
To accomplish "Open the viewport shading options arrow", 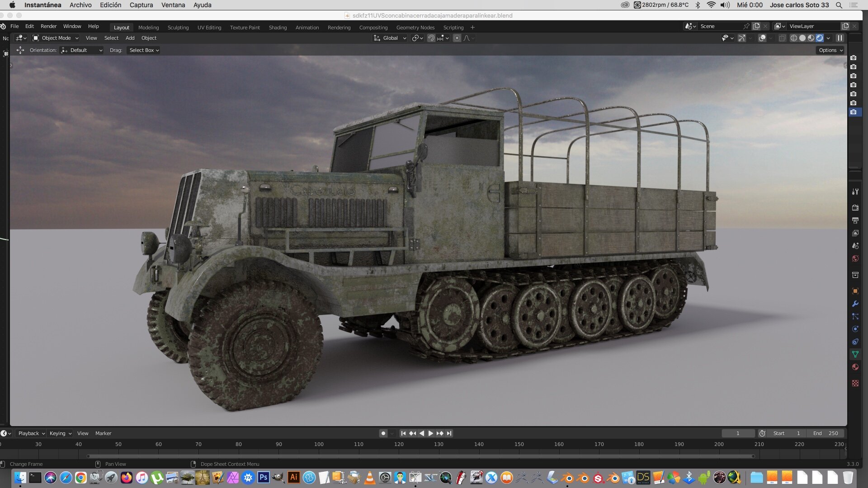I will (828, 38).
